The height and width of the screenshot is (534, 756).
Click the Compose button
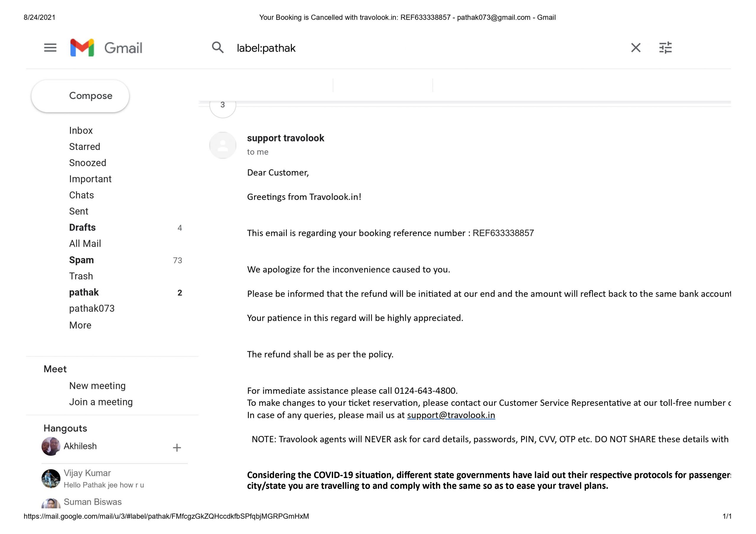pyautogui.click(x=80, y=96)
